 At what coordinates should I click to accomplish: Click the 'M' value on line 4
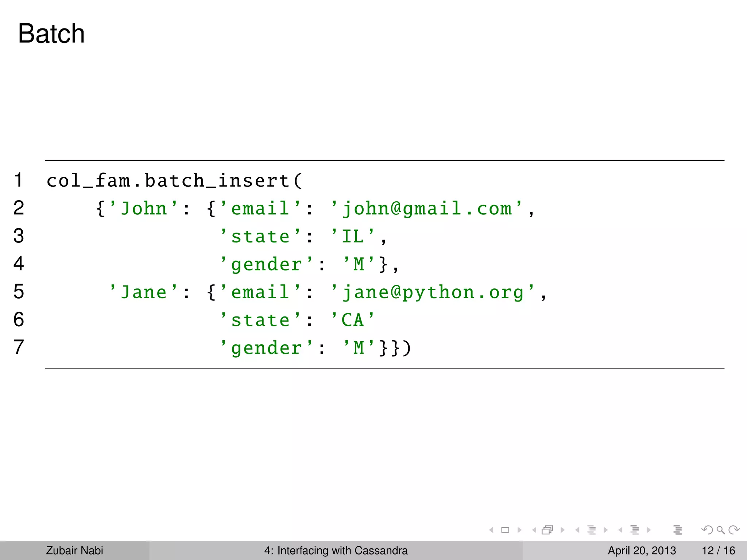[359, 264]
